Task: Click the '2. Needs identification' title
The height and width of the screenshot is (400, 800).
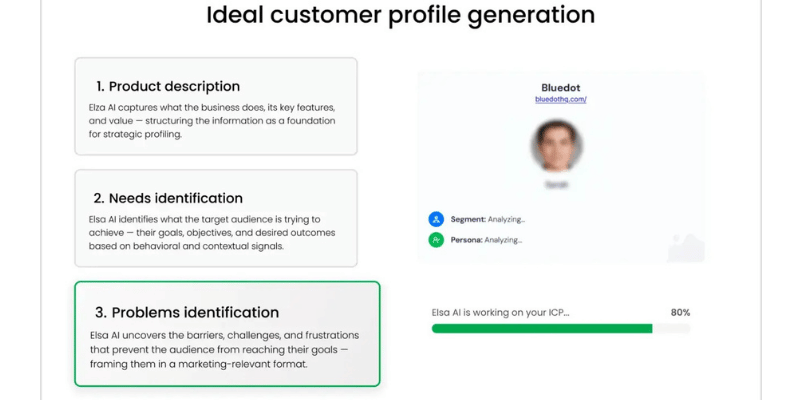Action: (168, 198)
